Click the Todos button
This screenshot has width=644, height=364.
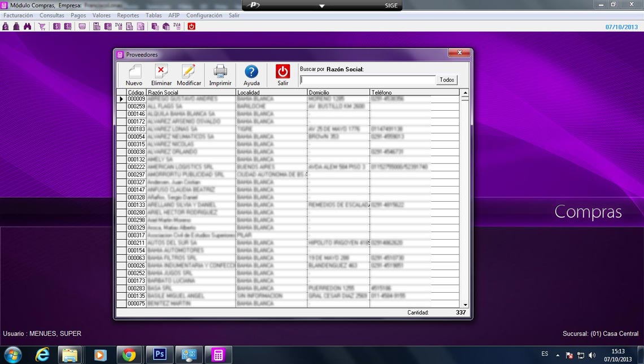tap(447, 80)
